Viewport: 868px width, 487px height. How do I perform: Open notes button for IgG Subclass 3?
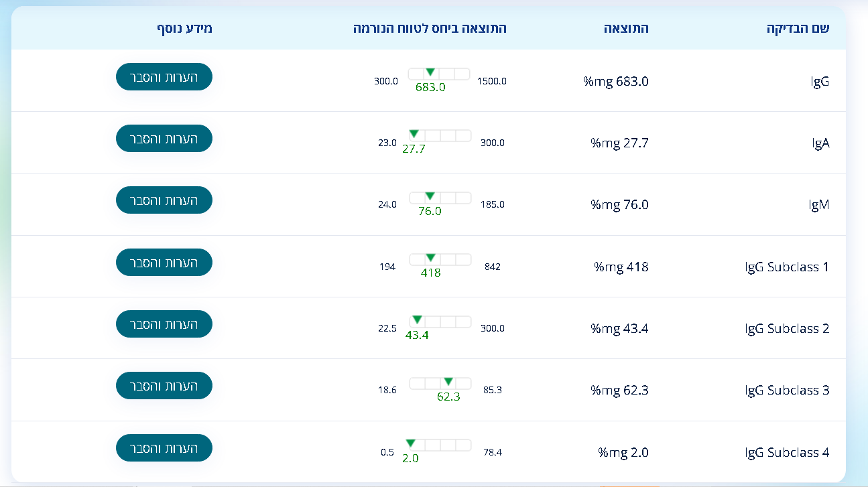pos(164,385)
